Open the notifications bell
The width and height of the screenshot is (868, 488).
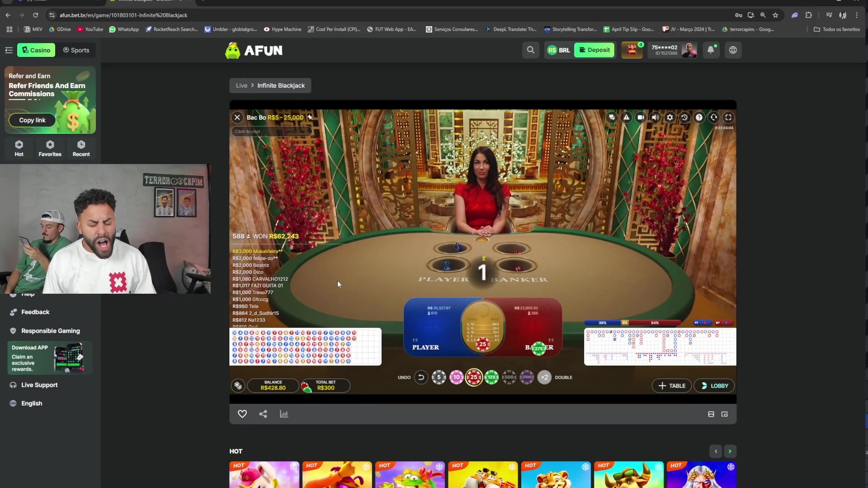pyautogui.click(x=711, y=50)
